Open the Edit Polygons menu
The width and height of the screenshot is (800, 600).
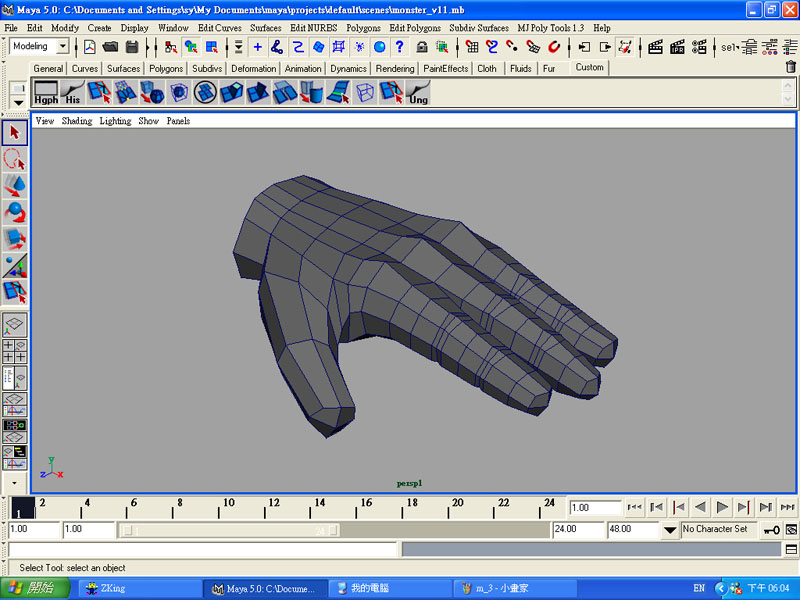415,28
